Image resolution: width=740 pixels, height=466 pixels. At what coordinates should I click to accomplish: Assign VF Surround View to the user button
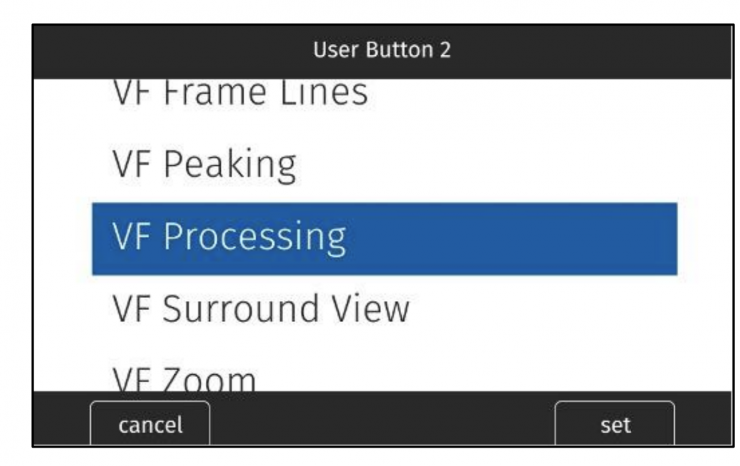260,310
